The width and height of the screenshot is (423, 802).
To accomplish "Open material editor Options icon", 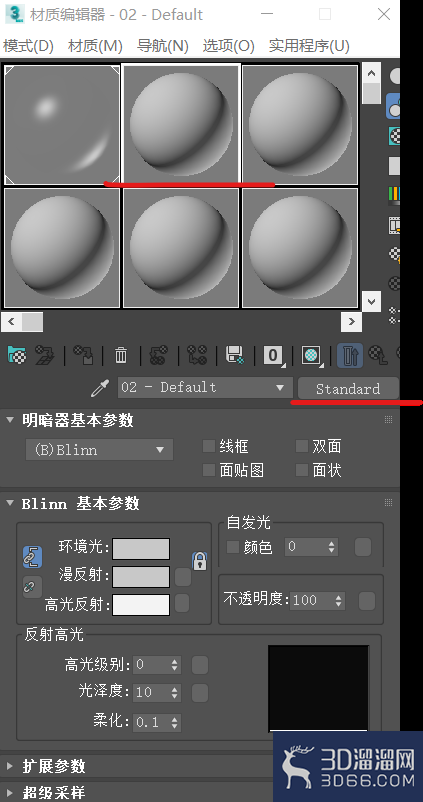I will pos(394,254).
